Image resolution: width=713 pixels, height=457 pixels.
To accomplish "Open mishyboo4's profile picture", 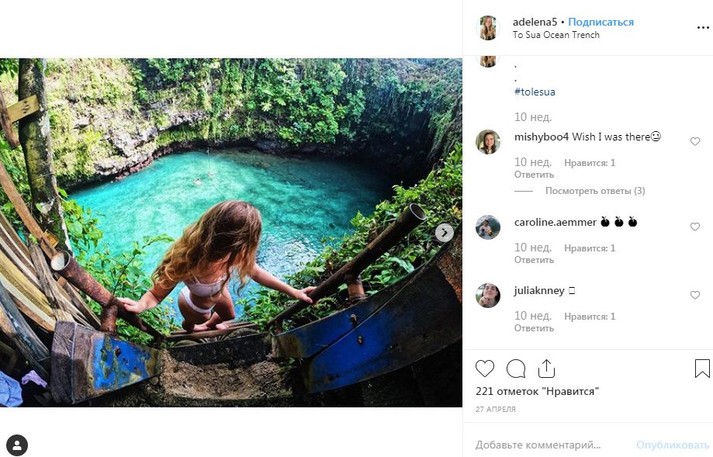I will pos(488,142).
